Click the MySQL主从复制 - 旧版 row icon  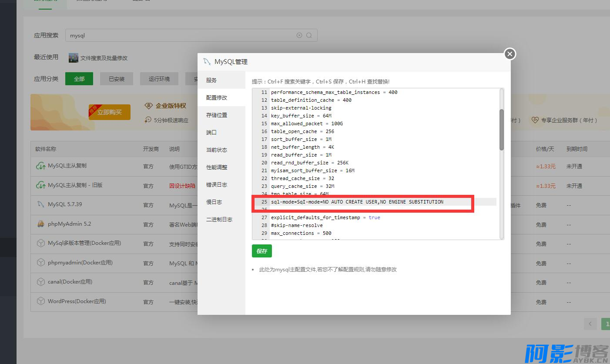tap(40, 185)
